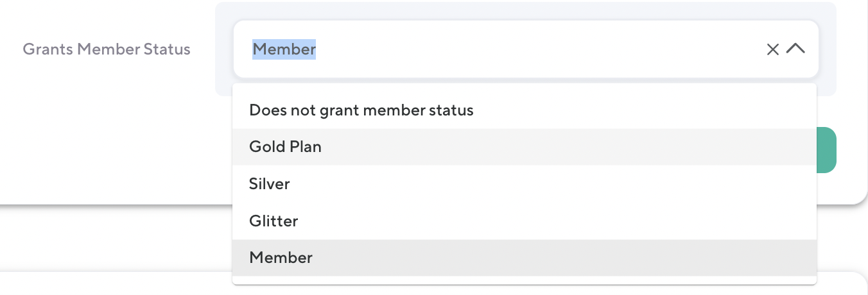Remove current selection via the X button
868x295 pixels.
point(773,49)
